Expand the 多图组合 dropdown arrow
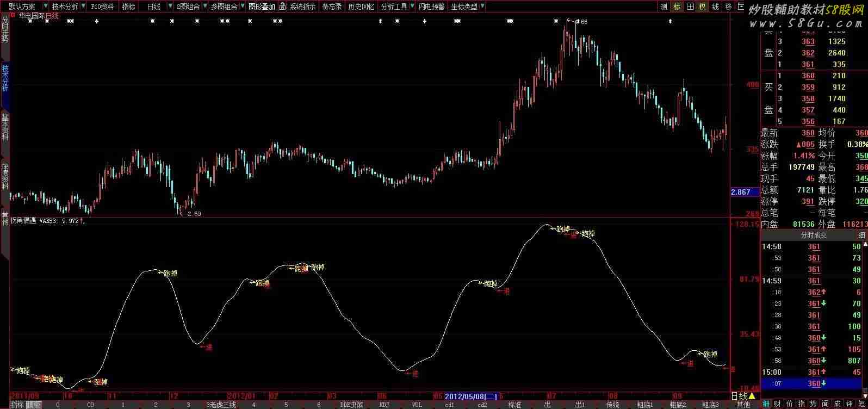The height and width of the screenshot is (409, 868). click(242, 7)
